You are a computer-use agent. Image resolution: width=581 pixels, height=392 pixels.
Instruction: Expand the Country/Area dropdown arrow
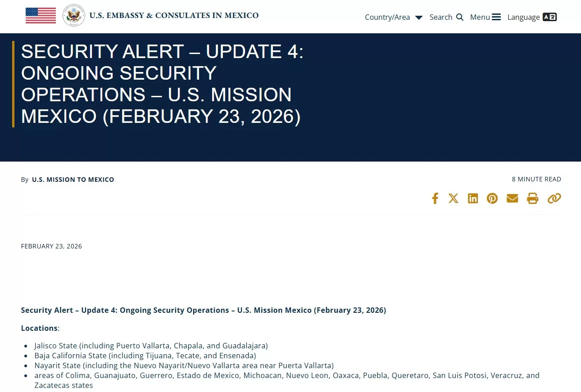[419, 18]
